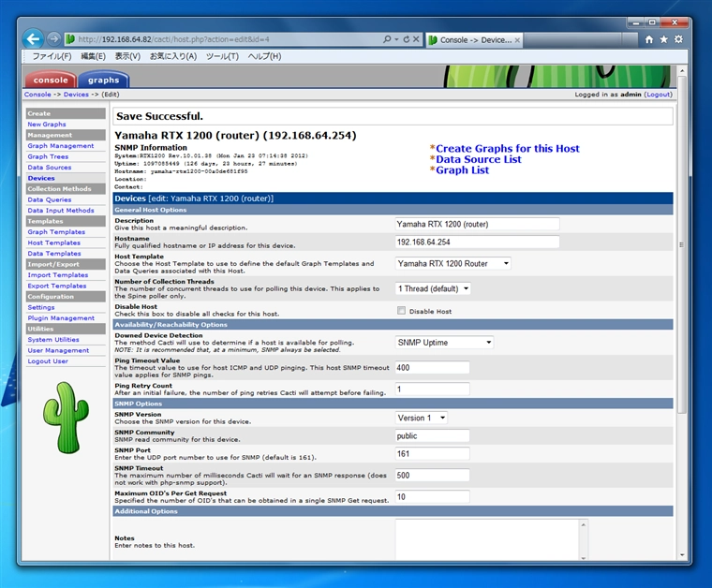Viewport: 712px width, 588px height.
Task: Open browser tools gear icon
Action: pos(678,39)
